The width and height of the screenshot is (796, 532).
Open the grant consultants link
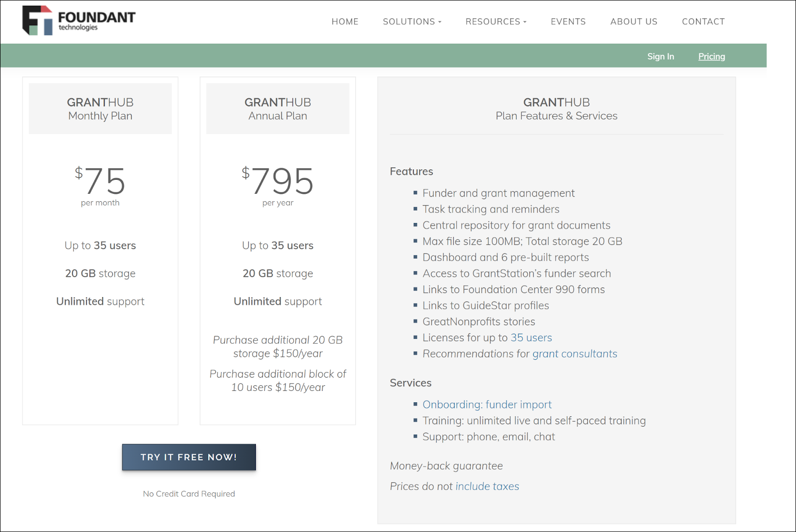(574, 354)
